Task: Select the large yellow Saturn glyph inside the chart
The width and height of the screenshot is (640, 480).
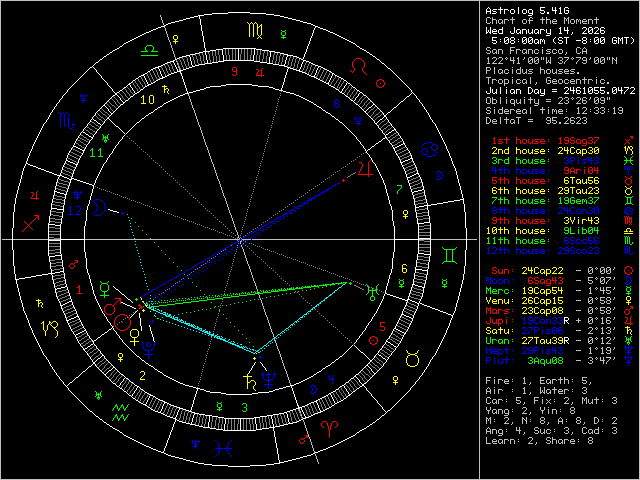Action: coord(249,382)
